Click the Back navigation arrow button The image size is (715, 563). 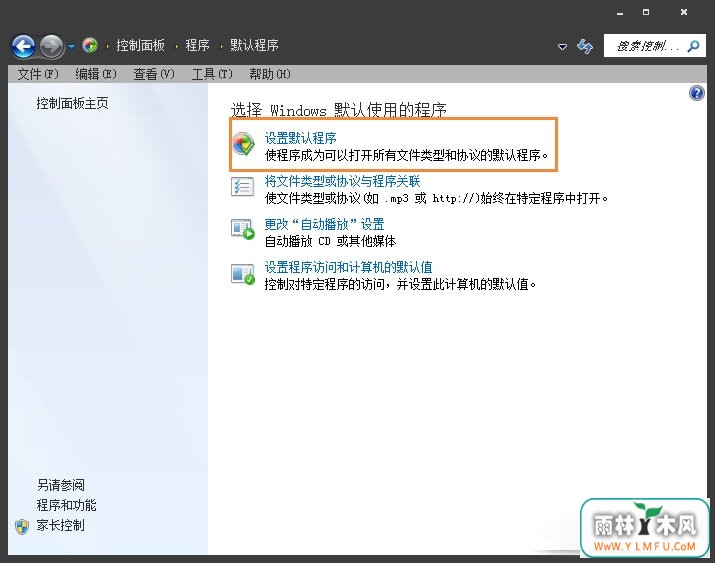tap(23, 46)
